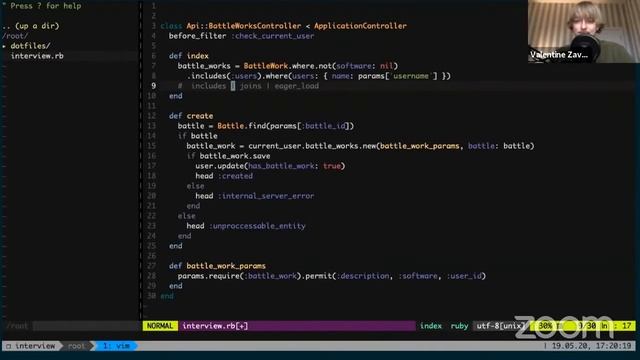Click the NORMAL mode indicator
The height and width of the screenshot is (360, 640).
tap(160, 326)
